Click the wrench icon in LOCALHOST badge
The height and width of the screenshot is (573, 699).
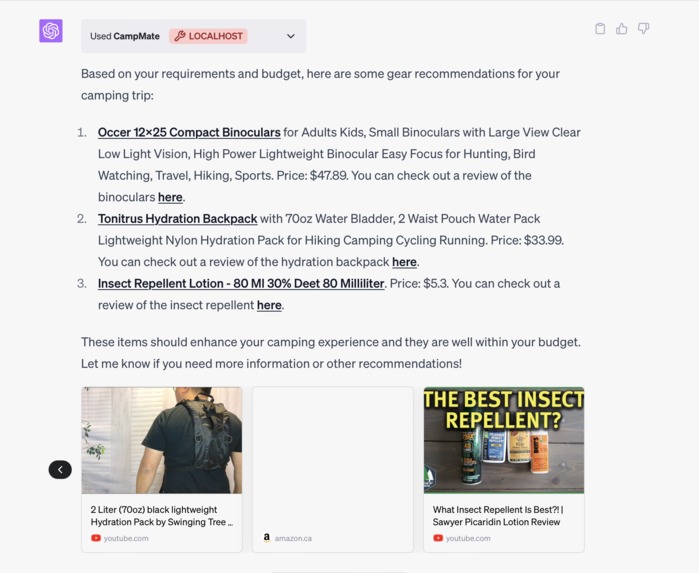click(180, 36)
